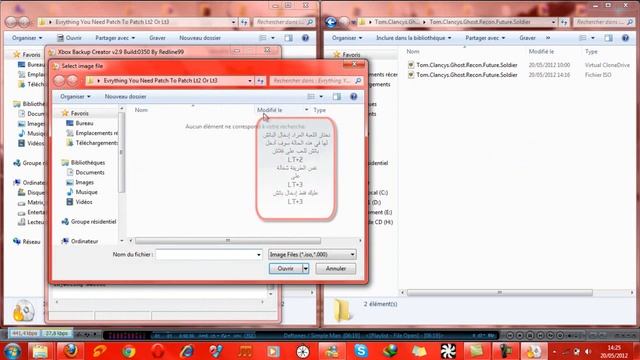Click Graver in Ghost Recon window toolbar
Viewport: 640px width, 360px height.
(x=527, y=38)
